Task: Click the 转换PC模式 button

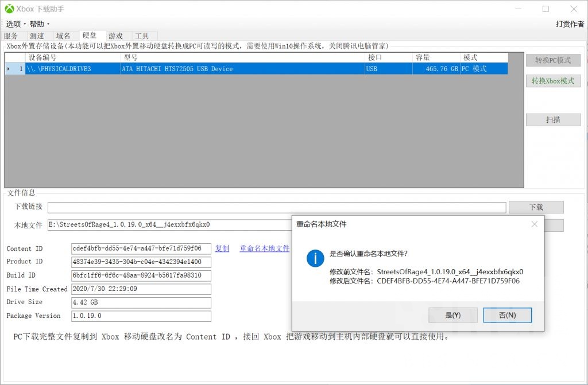Action: [x=553, y=60]
